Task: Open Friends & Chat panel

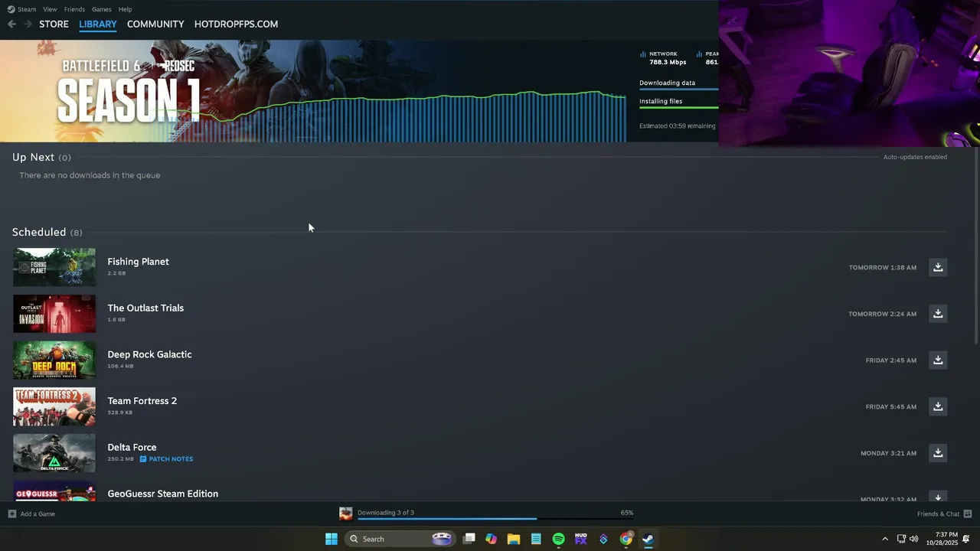Action: pos(945,514)
